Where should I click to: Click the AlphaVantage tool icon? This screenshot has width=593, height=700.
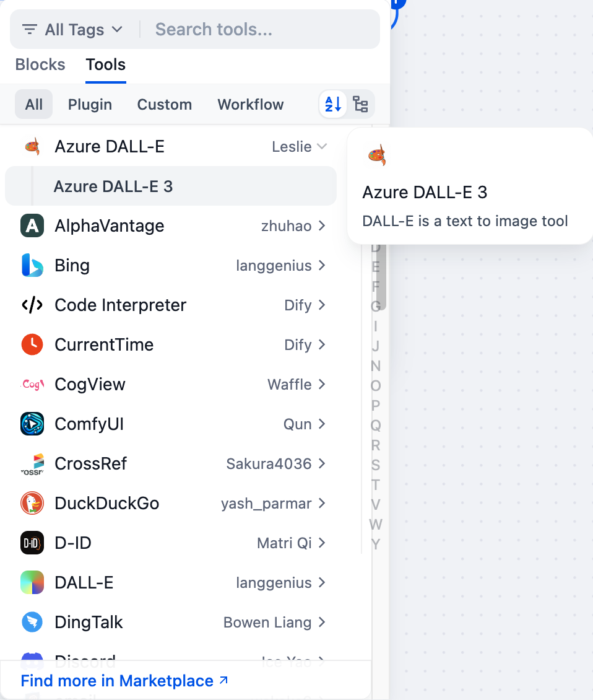click(x=32, y=226)
